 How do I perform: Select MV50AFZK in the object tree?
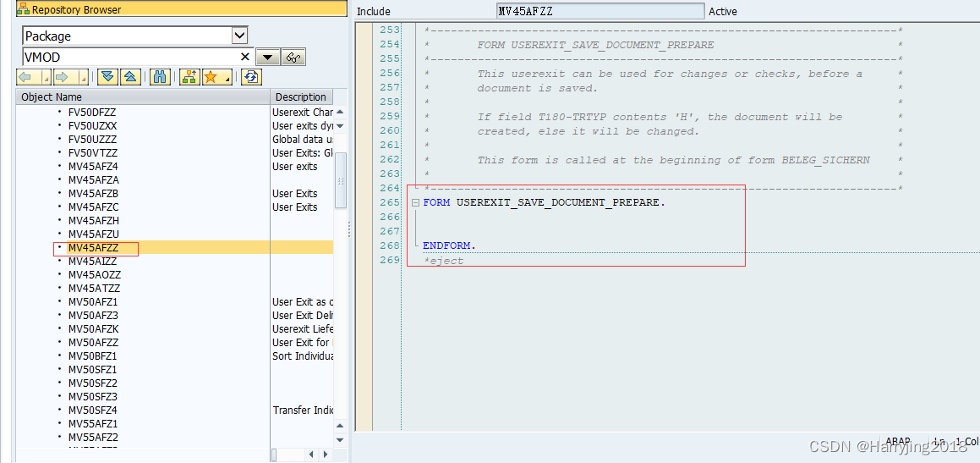[x=93, y=329]
